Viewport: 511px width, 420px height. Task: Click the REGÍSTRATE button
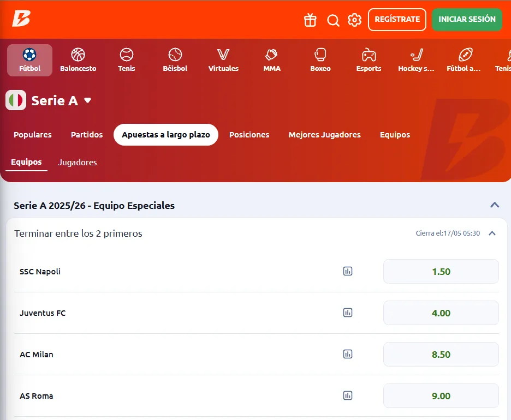[397, 20]
